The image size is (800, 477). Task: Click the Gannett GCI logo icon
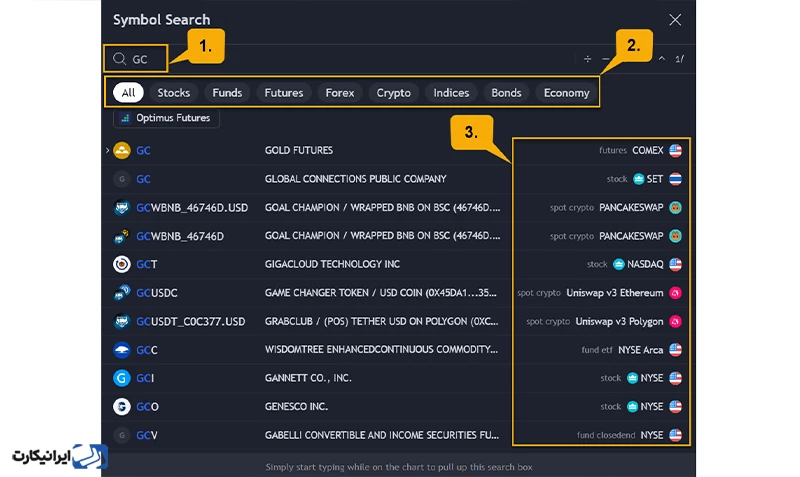click(x=121, y=378)
